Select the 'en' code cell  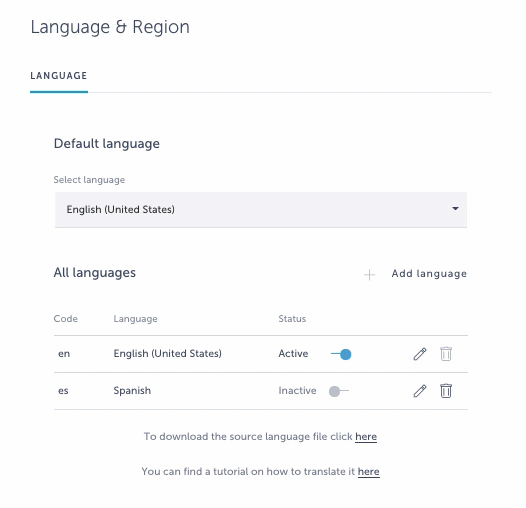tap(64, 354)
